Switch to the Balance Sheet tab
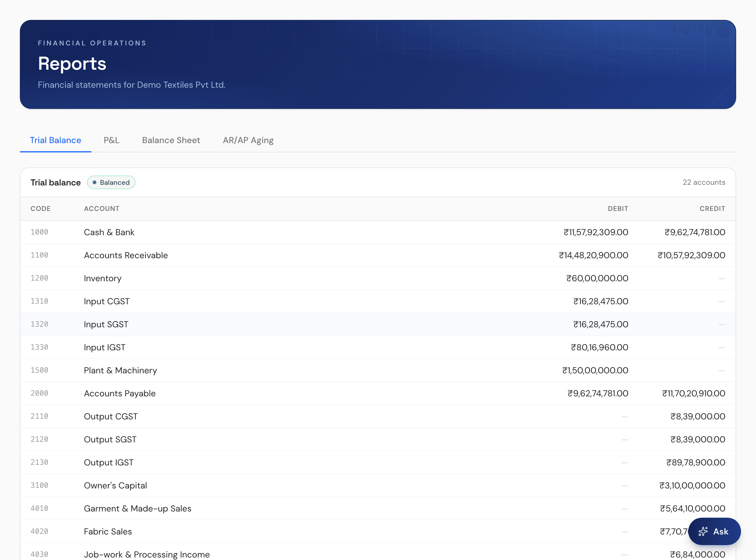 click(x=171, y=140)
